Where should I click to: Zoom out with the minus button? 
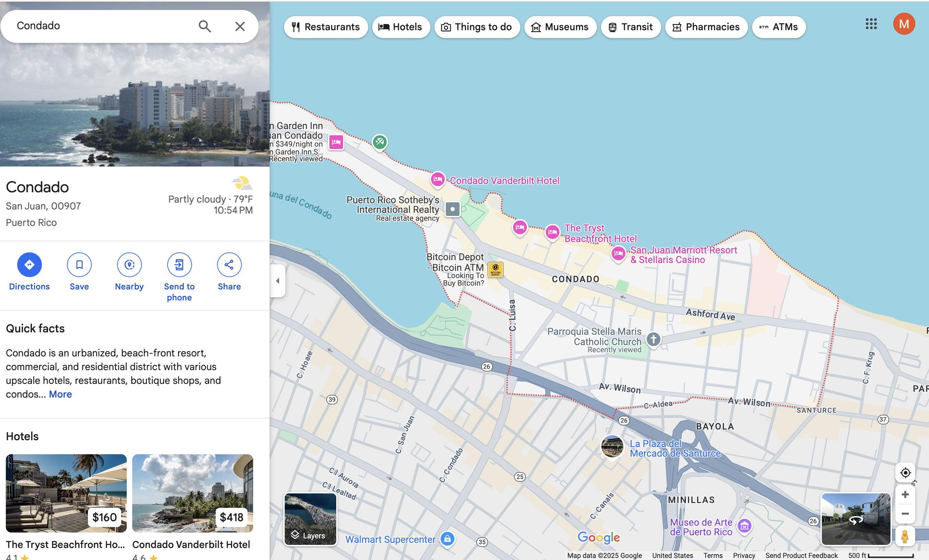[905, 514]
